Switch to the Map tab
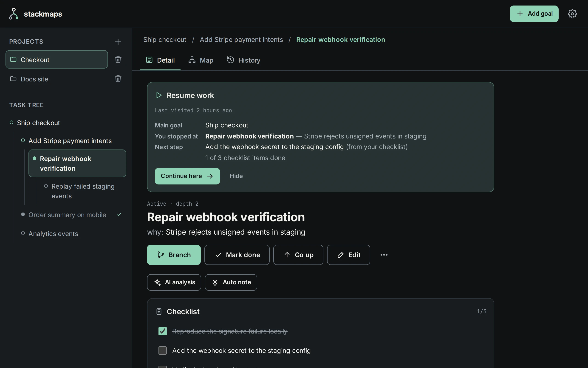588x368 pixels. click(201, 60)
